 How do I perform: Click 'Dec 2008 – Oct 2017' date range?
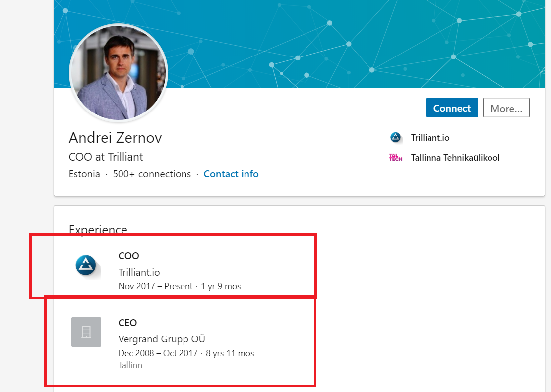pyautogui.click(x=158, y=353)
